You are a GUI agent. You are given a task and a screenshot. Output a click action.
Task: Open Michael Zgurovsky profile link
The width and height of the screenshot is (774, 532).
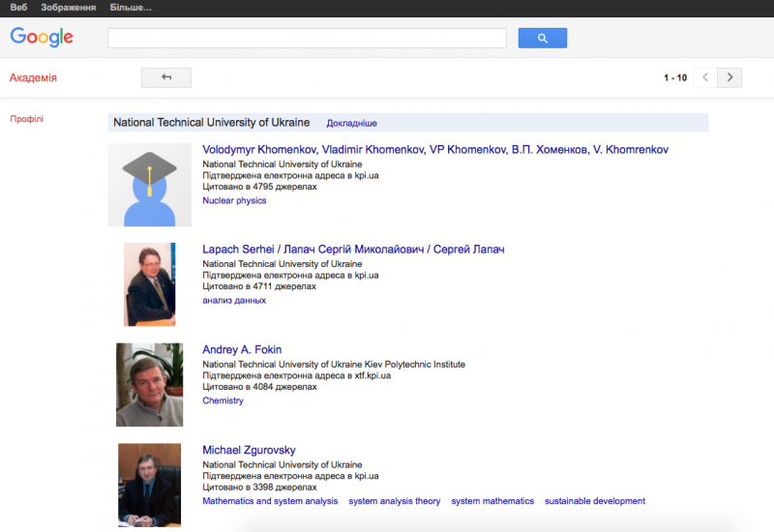pos(249,450)
